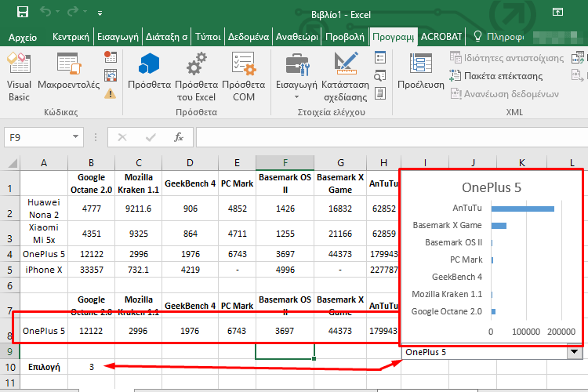This screenshot has height=392, width=588.
Task: Open Πρόσθετα COM dialog
Action: point(244,77)
